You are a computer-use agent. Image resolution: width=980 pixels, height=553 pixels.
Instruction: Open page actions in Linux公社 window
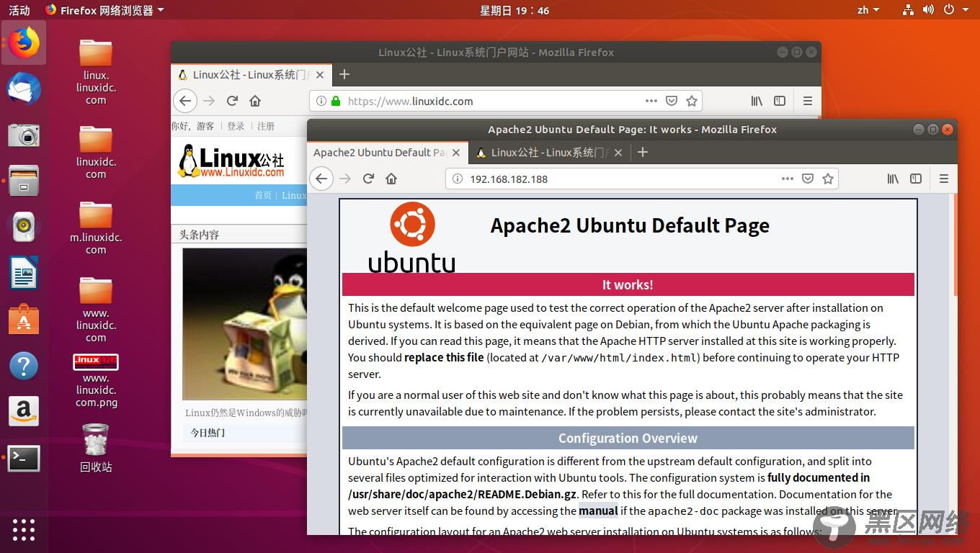(x=651, y=101)
